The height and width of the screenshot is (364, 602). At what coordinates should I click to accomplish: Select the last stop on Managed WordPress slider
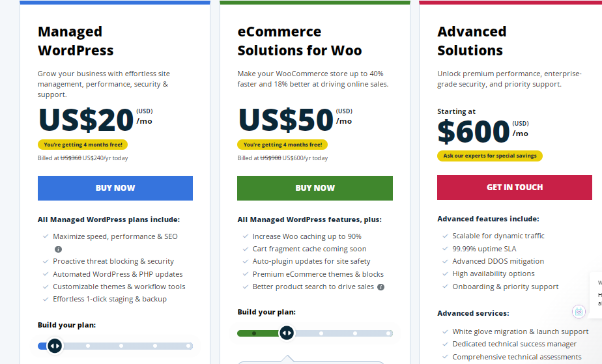point(188,346)
